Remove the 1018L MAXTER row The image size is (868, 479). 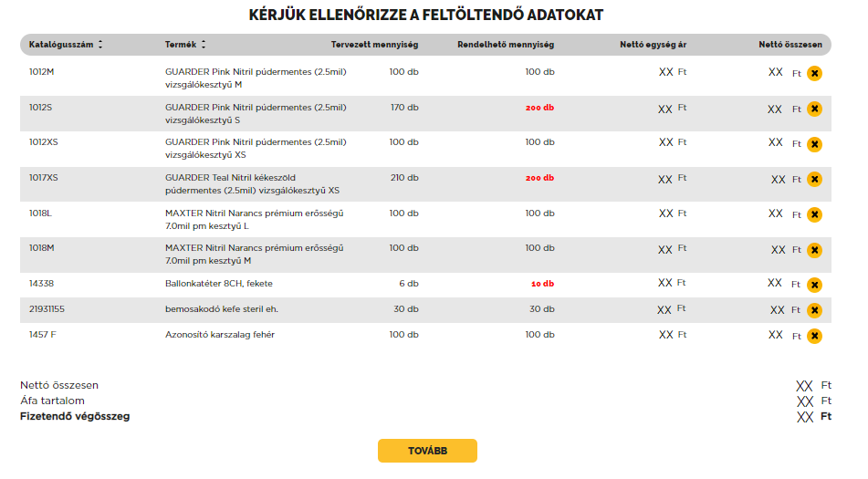pos(814,214)
